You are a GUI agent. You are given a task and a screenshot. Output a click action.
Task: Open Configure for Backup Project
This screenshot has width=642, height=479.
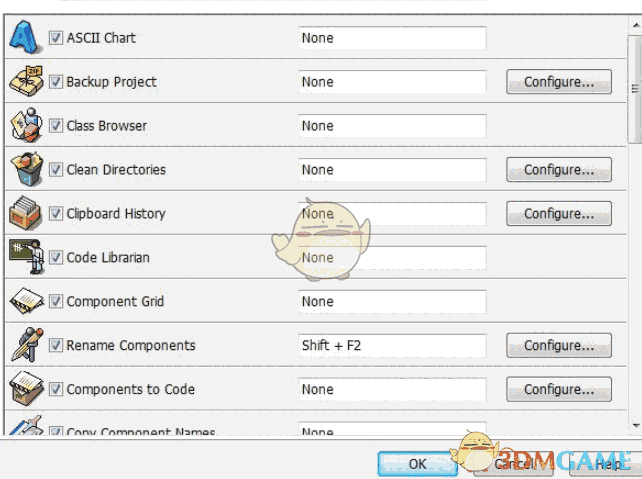coord(559,82)
